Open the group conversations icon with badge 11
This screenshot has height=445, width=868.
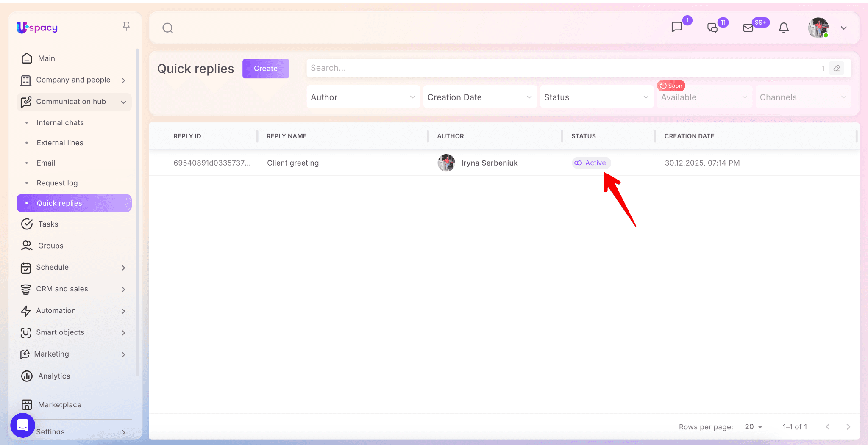[712, 28]
